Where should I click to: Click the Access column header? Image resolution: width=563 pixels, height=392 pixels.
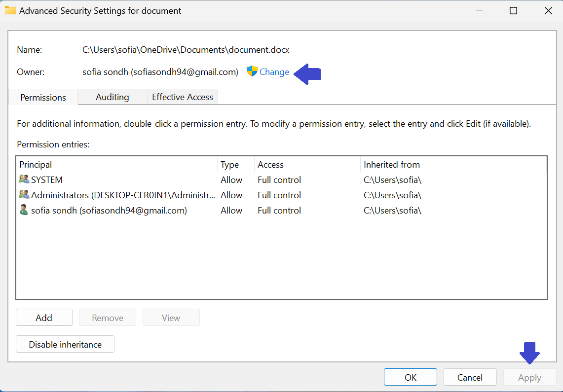(307, 165)
